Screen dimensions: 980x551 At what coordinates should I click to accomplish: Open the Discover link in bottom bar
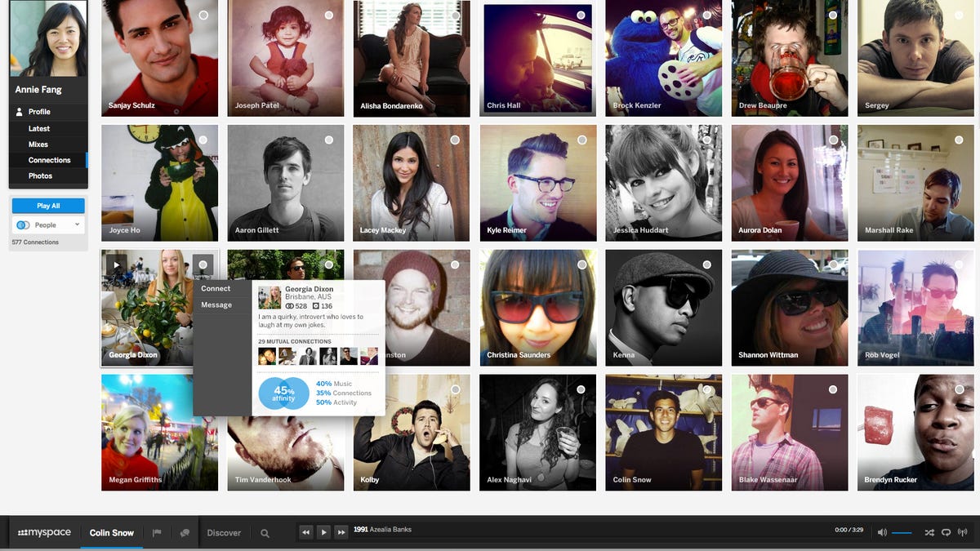tap(224, 533)
